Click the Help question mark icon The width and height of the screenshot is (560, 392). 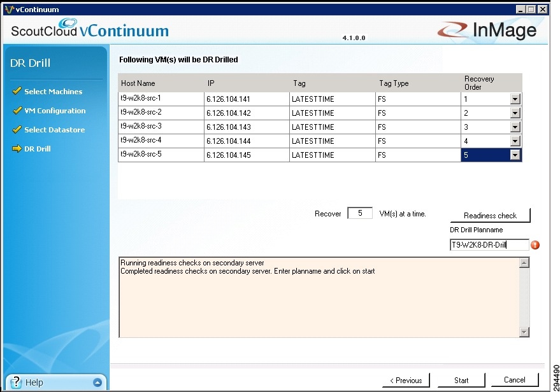click(x=16, y=382)
